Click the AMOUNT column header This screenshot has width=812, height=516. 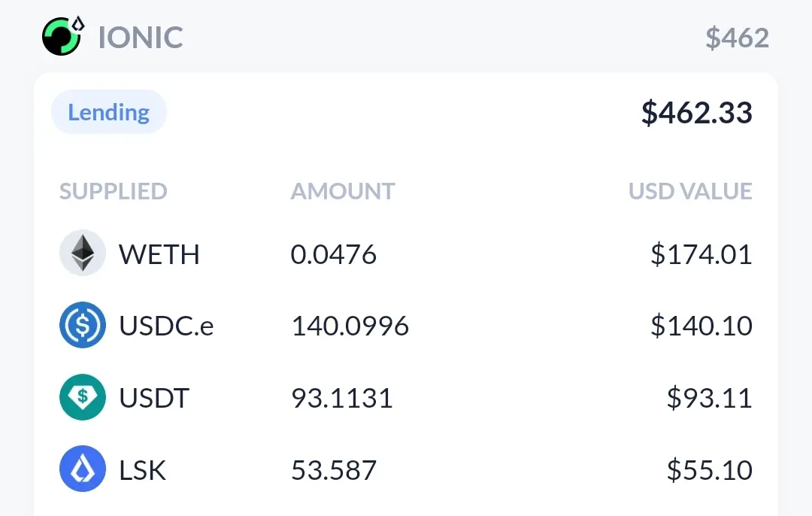(x=343, y=191)
